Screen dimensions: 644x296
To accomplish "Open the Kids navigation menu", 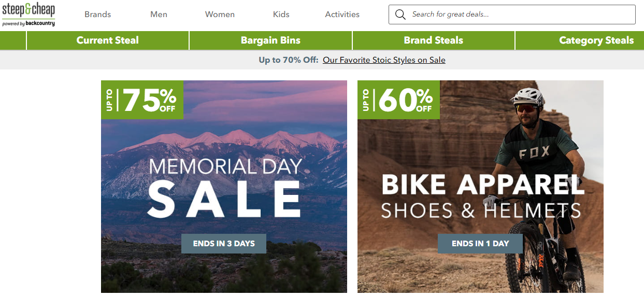I will [x=281, y=15].
